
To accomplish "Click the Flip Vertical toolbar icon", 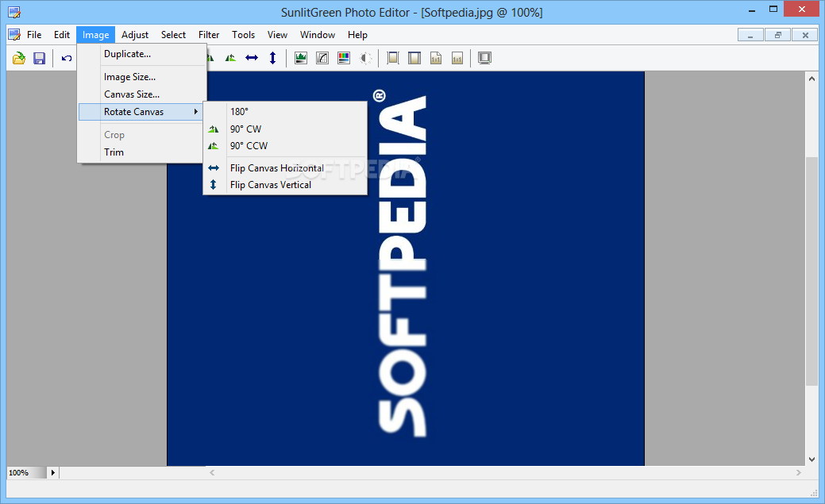I will click(272, 58).
